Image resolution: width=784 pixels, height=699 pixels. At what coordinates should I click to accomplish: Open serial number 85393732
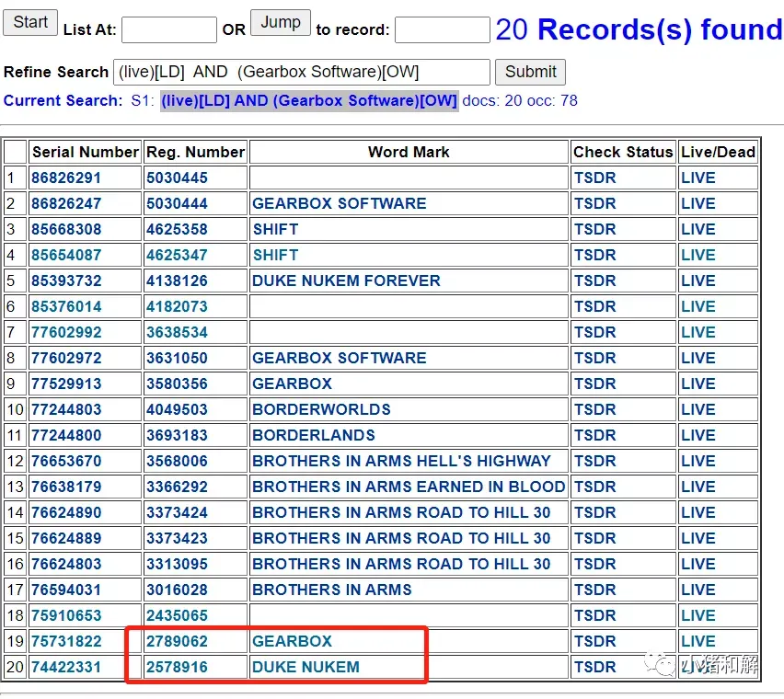pyautogui.click(x=66, y=281)
